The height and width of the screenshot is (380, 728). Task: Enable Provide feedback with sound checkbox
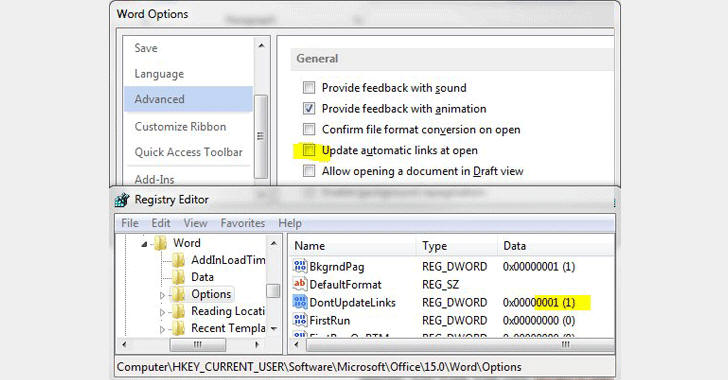309,87
